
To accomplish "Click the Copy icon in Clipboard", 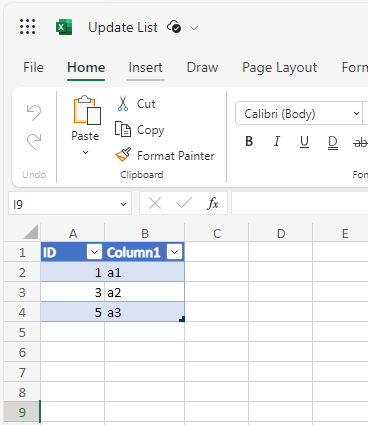I will 123,129.
